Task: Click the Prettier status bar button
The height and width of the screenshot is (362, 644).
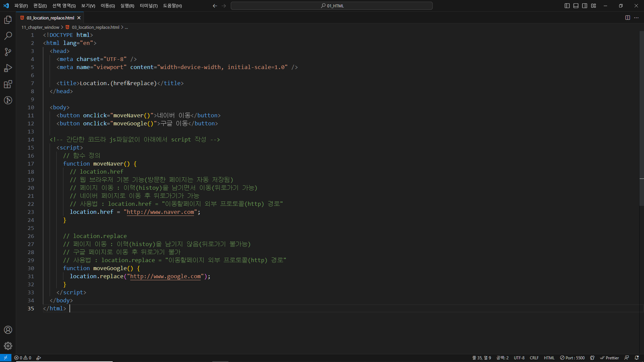Action: 609,358
